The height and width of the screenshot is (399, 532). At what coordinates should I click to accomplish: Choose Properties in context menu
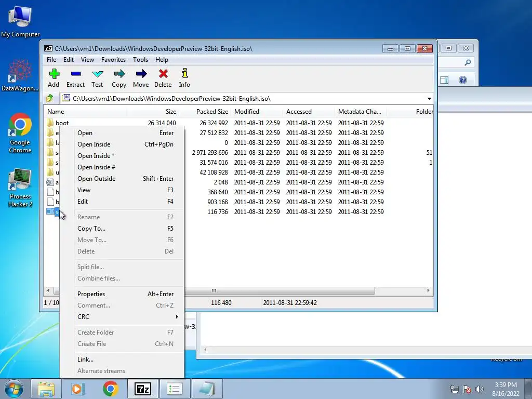click(x=122, y=294)
